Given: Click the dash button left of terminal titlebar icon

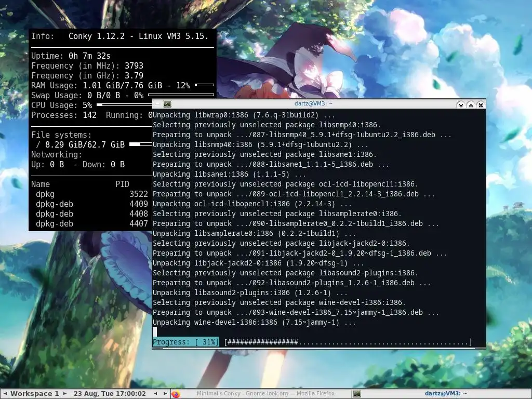Looking at the screenshot, I should coord(158,104).
